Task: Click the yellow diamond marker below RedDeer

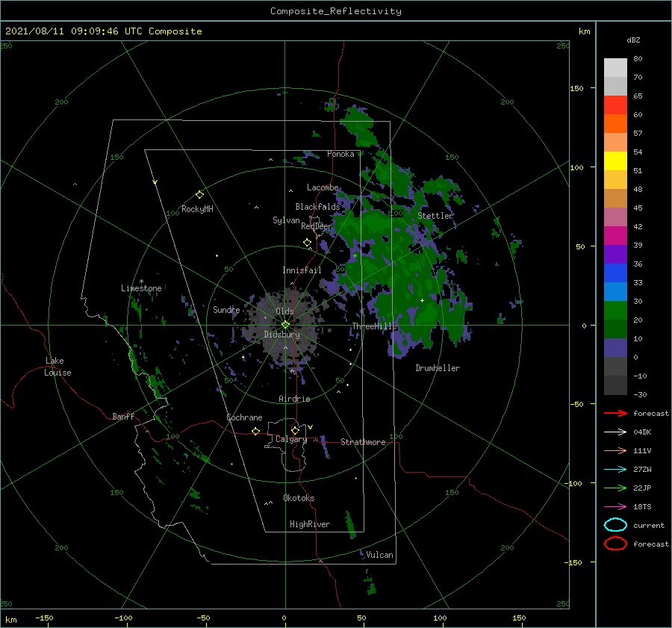Action: [x=307, y=243]
